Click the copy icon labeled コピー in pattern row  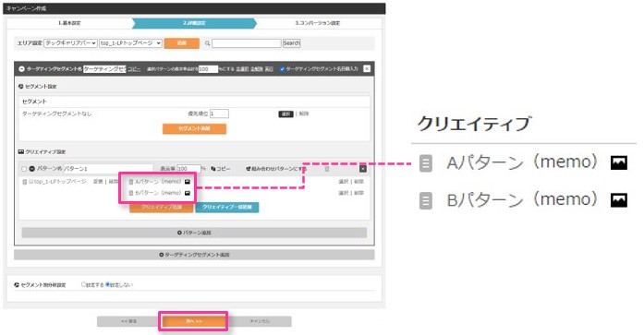pyautogui.click(x=213, y=169)
